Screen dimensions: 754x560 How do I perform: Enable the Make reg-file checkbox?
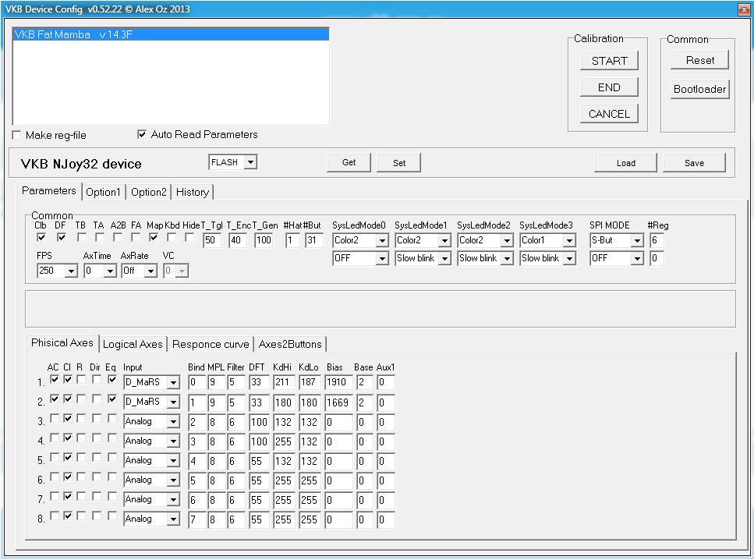[x=17, y=135]
